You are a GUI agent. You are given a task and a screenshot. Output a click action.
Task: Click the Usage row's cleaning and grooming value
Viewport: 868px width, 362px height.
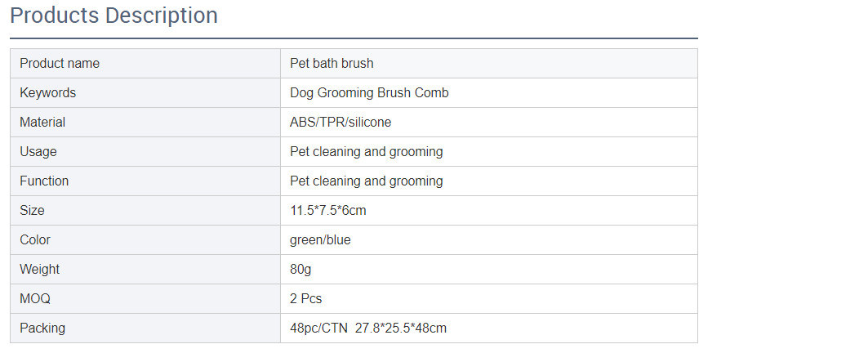tap(367, 152)
